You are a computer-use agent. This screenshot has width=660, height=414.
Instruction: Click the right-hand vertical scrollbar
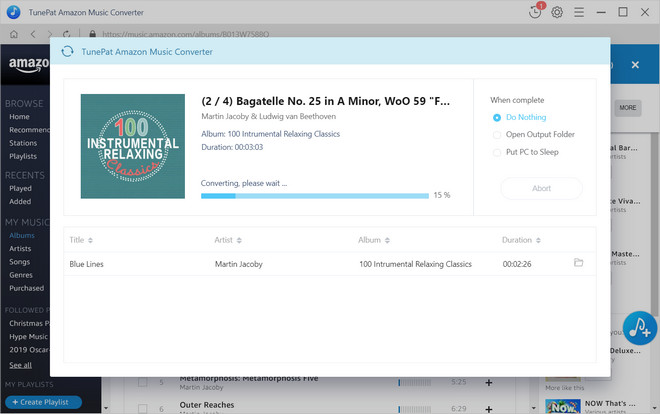tap(654, 223)
